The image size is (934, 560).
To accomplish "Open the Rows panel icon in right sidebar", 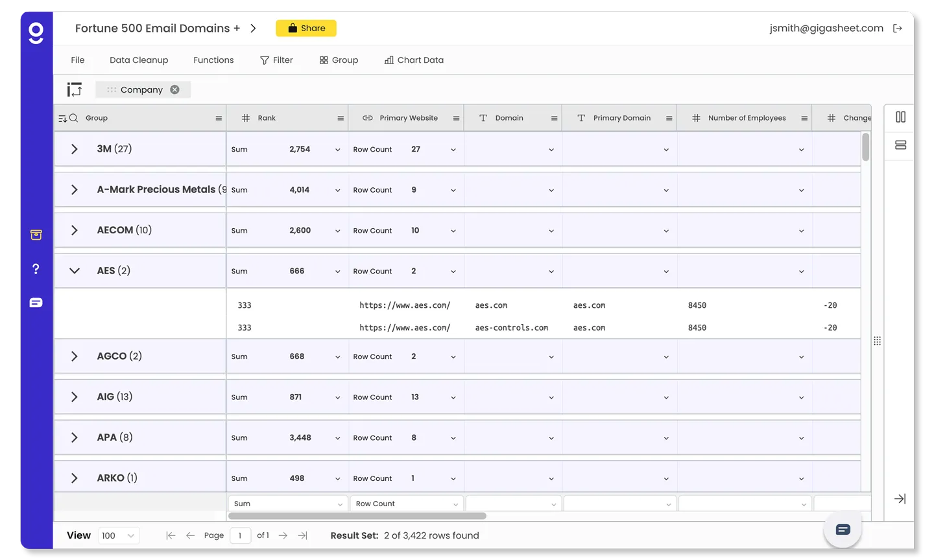I will coord(899,145).
